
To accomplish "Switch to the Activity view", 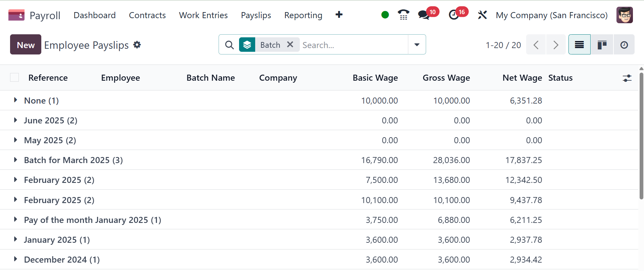I will [624, 45].
